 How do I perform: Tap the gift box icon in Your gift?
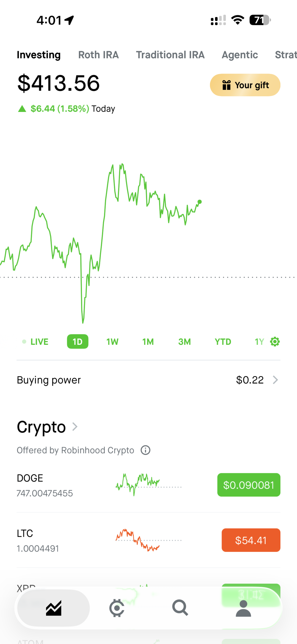tap(226, 85)
